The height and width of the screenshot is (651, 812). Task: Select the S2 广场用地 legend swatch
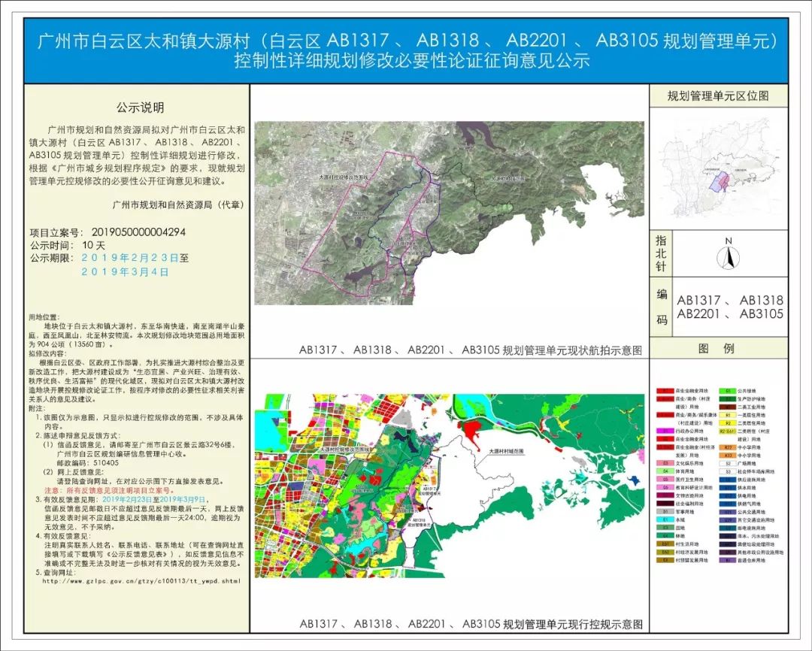tap(727, 463)
